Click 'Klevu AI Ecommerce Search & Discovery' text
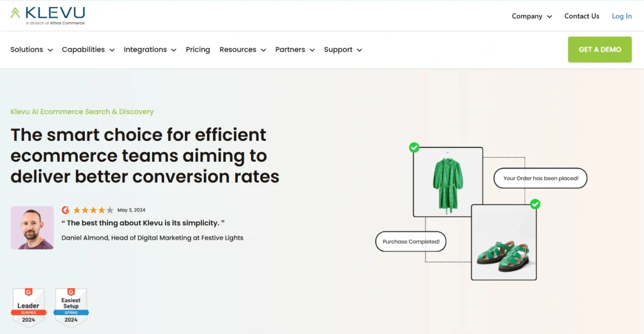This screenshot has width=644, height=334. coord(82,111)
